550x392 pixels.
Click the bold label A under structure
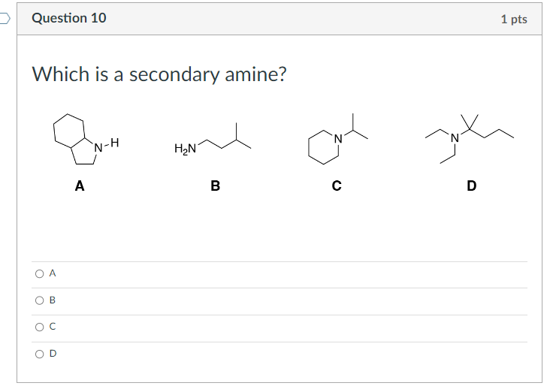tap(80, 185)
